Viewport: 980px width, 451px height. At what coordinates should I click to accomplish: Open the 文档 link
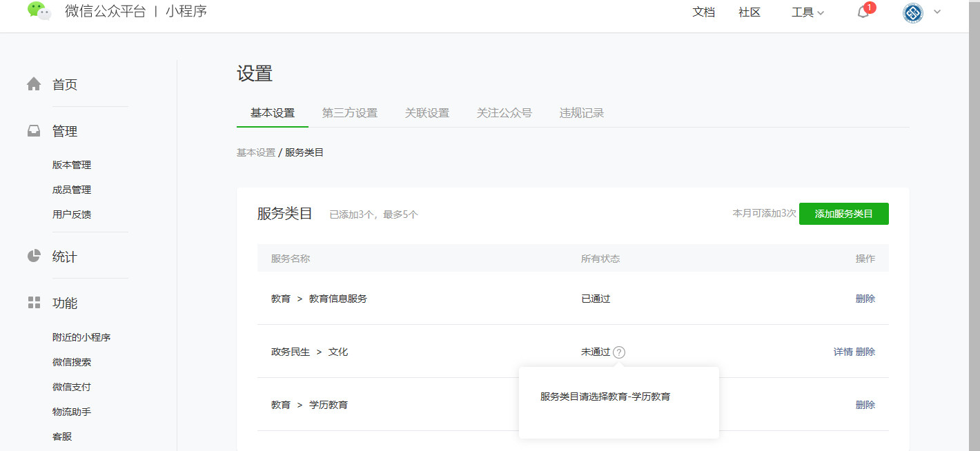click(703, 12)
